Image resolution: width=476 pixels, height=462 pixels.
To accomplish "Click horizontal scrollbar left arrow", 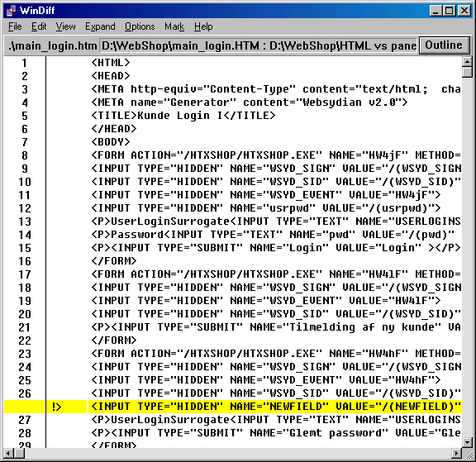I will 9,454.
